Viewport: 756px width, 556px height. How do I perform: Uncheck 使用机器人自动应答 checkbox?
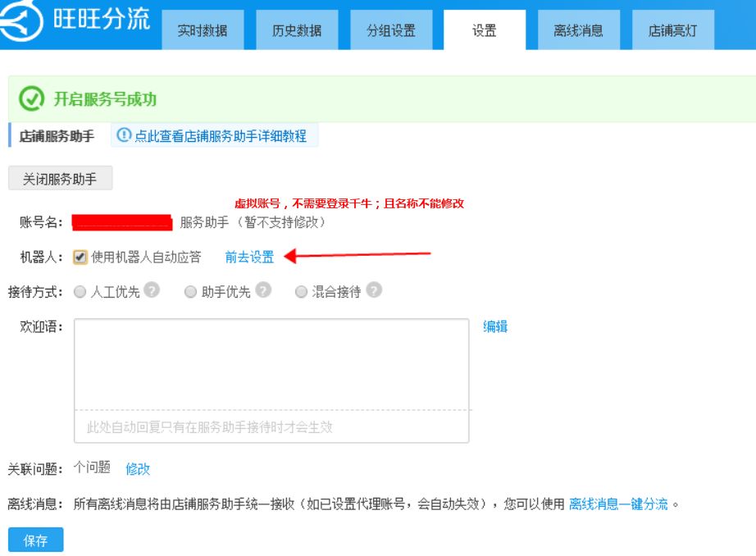pyautogui.click(x=80, y=257)
